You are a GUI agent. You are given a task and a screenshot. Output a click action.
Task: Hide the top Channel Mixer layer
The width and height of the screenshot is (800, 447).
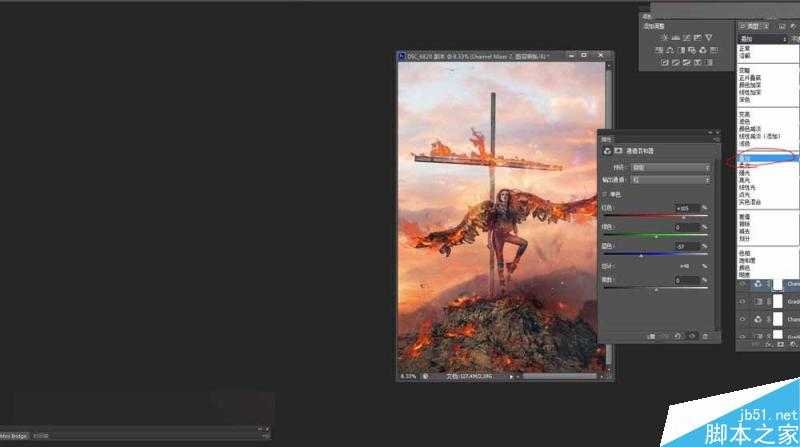742,283
